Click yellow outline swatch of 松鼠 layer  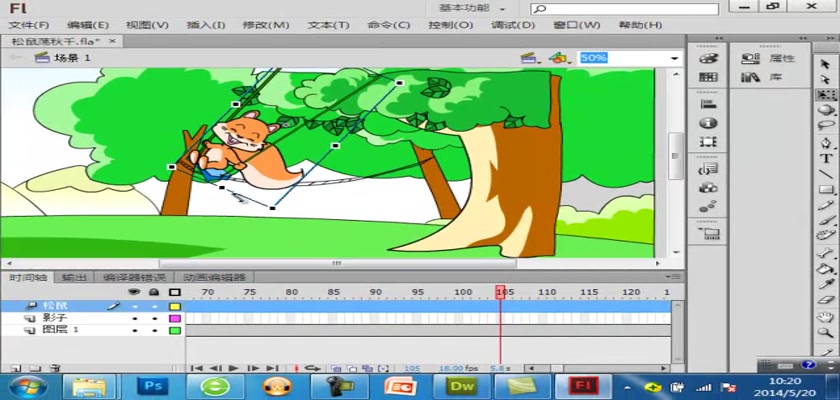coord(175,306)
